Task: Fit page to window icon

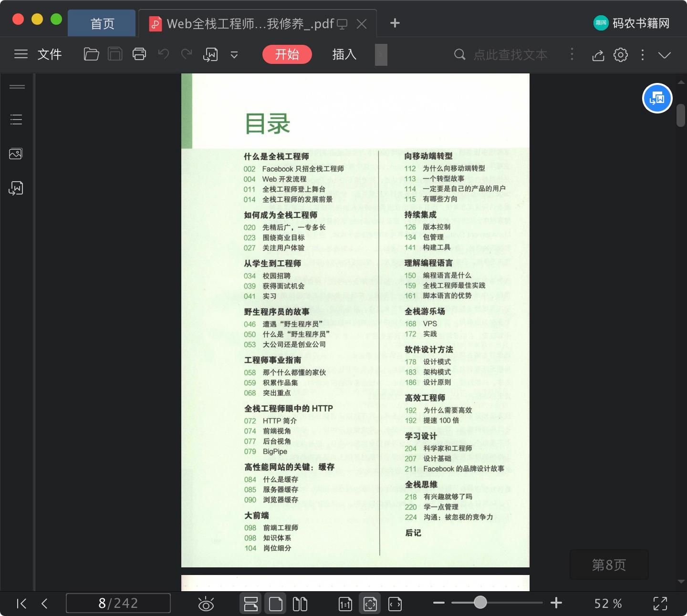Action: click(370, 604)
